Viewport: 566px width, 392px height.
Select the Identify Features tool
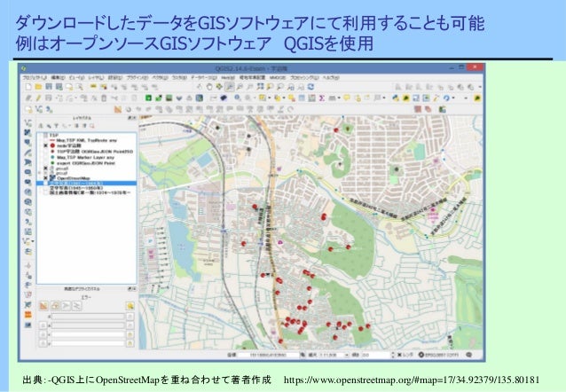coord(237,98)
